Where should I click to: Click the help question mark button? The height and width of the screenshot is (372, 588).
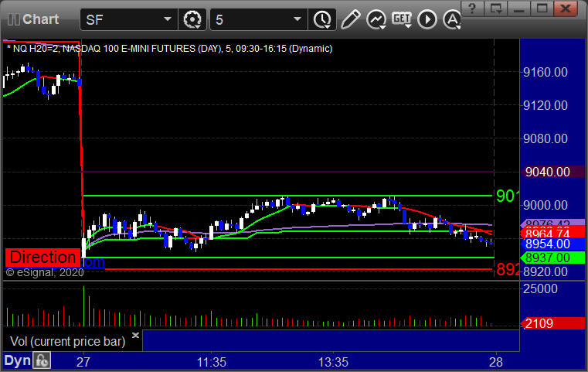coord(473,9)
